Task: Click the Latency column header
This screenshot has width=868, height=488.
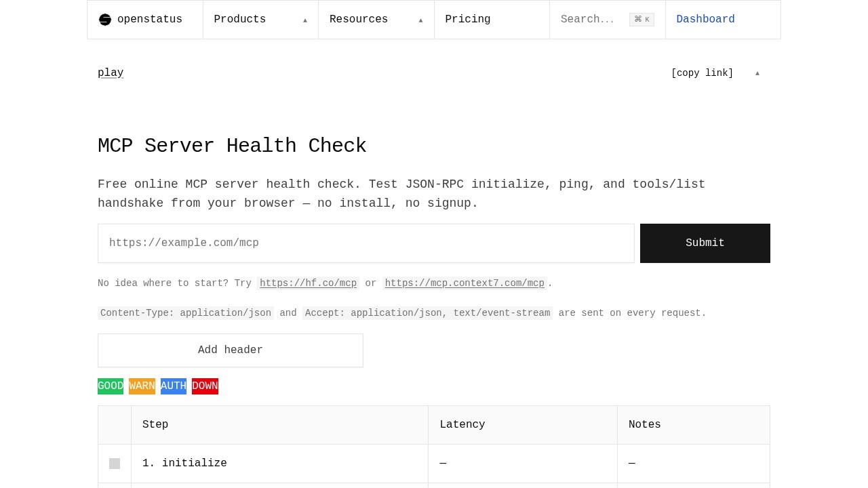Action: click(523, 425)
